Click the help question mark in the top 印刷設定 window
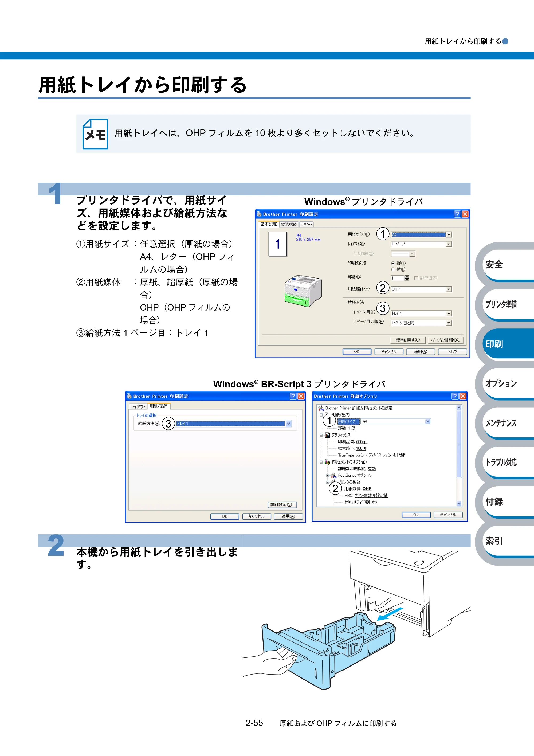This screenshot has width=534, height=756. click(x=457, y=214)
